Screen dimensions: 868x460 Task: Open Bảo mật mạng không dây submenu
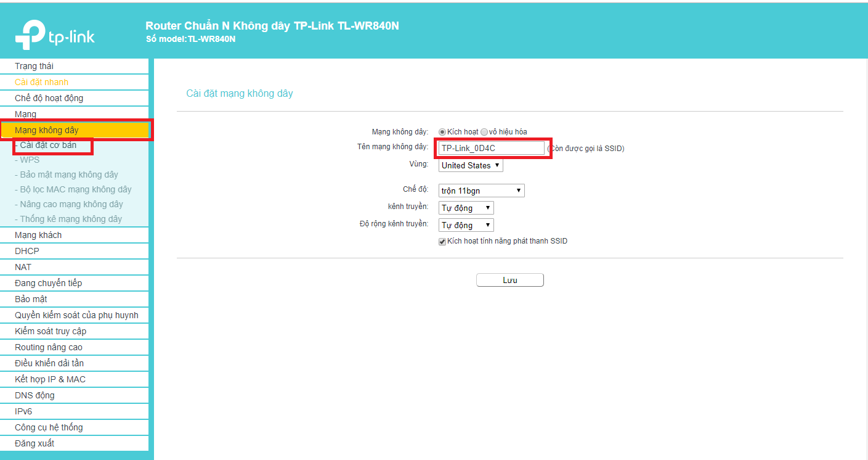(67, 175)
